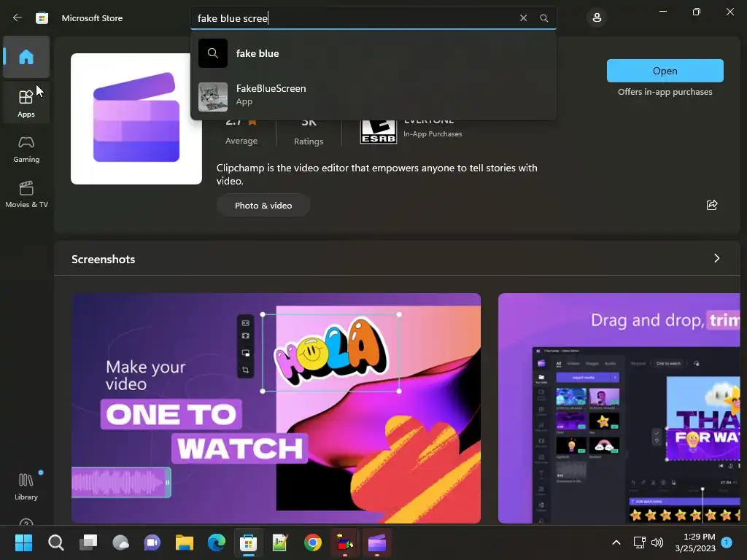Open Apps section in sidebar

[x=26, y=104]
